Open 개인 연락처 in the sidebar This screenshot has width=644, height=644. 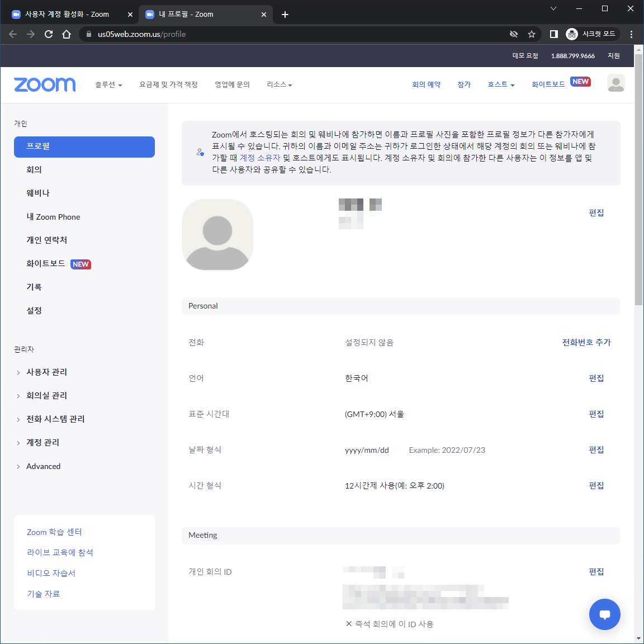(x=47, y=240)
